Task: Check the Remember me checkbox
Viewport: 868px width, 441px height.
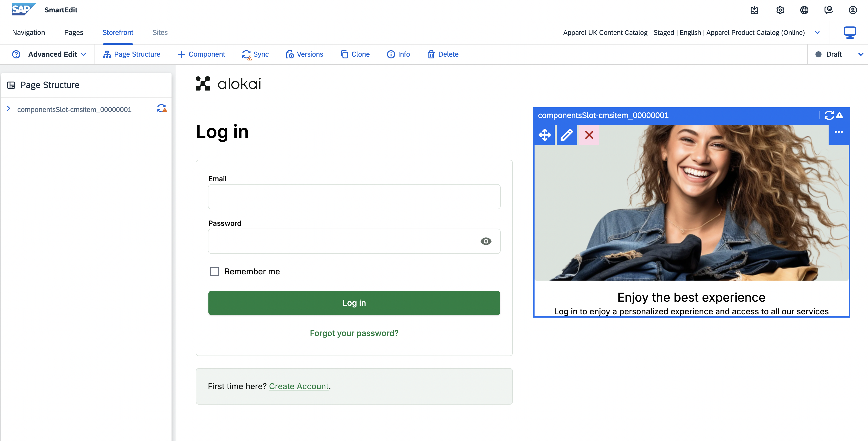Action: pos(214,272)
